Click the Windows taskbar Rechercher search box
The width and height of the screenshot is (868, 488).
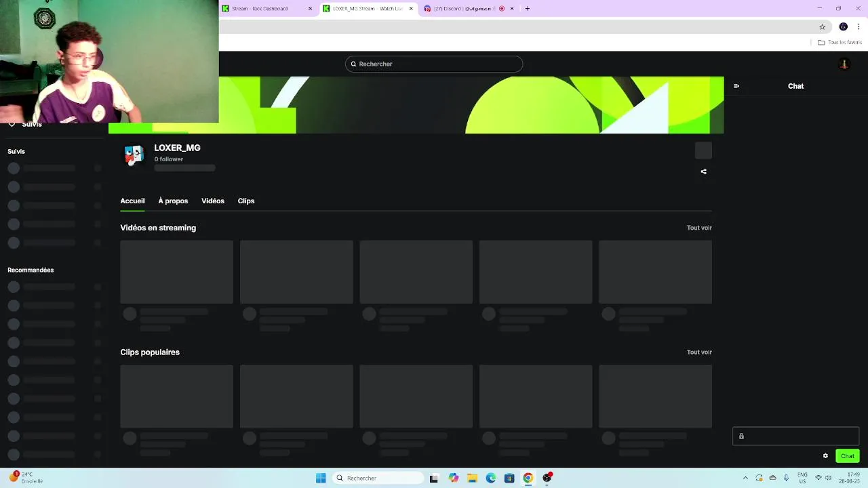[378, 478]
